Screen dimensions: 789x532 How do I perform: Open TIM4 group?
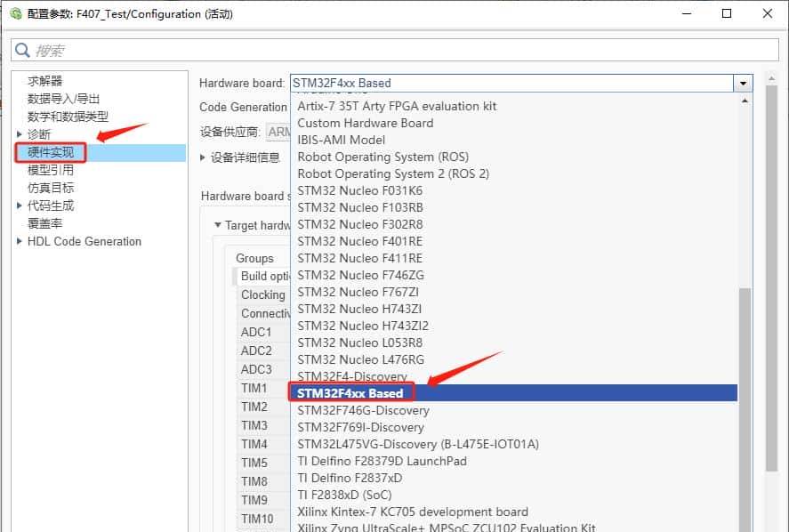(263, 444)
